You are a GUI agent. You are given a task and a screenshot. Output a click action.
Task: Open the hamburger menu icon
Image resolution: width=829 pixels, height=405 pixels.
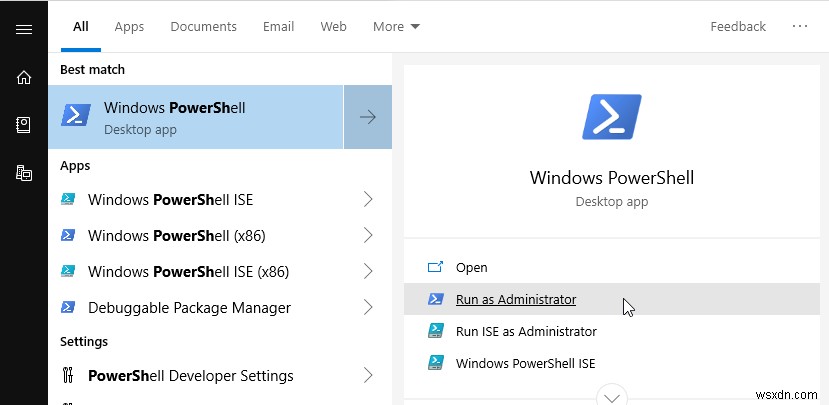24,29
